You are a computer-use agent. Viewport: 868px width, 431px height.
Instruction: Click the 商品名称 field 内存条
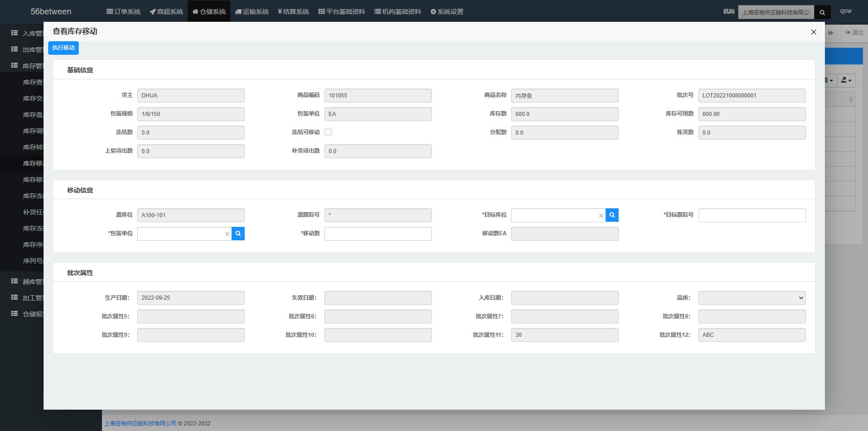pos(564,96)
